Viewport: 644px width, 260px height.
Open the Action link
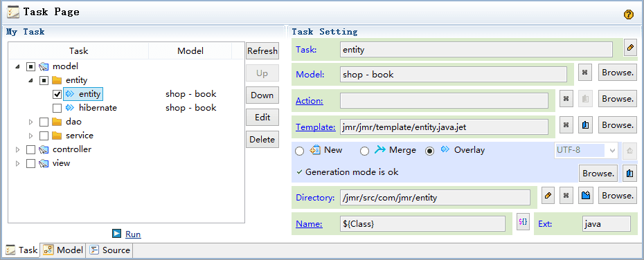coord(310,101)
